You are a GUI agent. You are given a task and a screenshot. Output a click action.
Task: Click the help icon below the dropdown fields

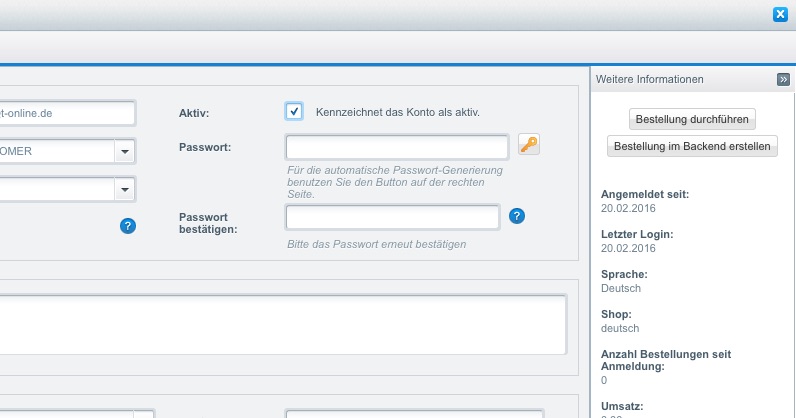[x=127, y=226]
